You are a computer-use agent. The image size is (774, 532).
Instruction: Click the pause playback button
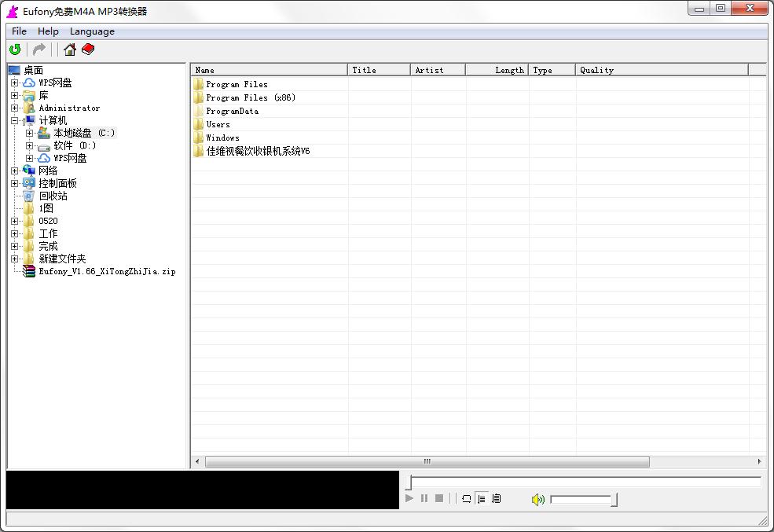click(424, 498)
